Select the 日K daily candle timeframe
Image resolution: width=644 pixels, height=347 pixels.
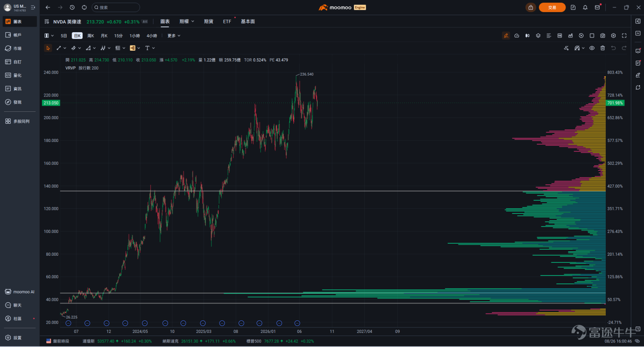click(x=77, y=36)
